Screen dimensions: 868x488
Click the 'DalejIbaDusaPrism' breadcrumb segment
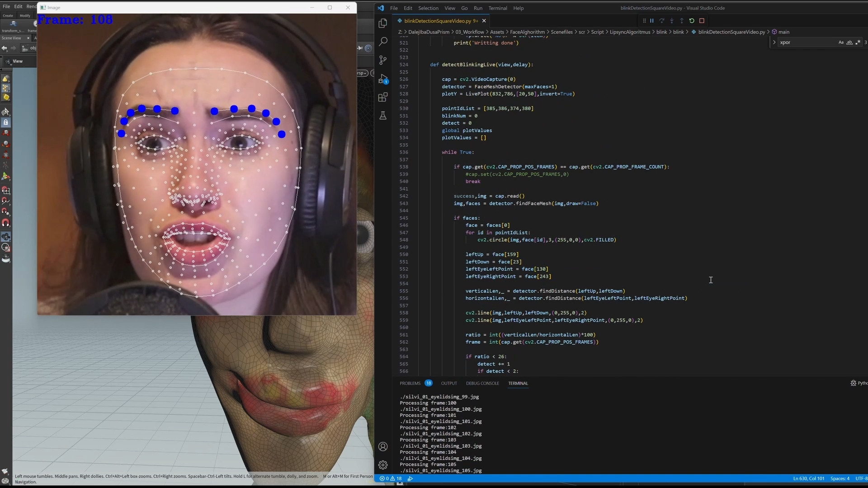tap(429, 32)
